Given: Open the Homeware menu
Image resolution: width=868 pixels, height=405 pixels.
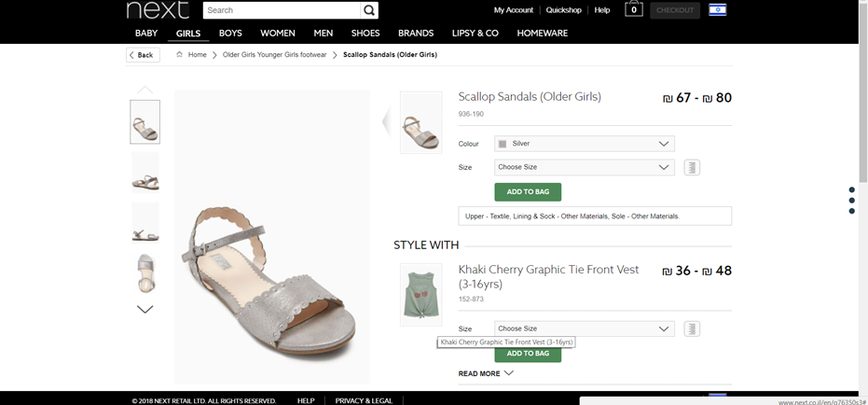Looking at the screenshot, I should click(x=542, y=34).
